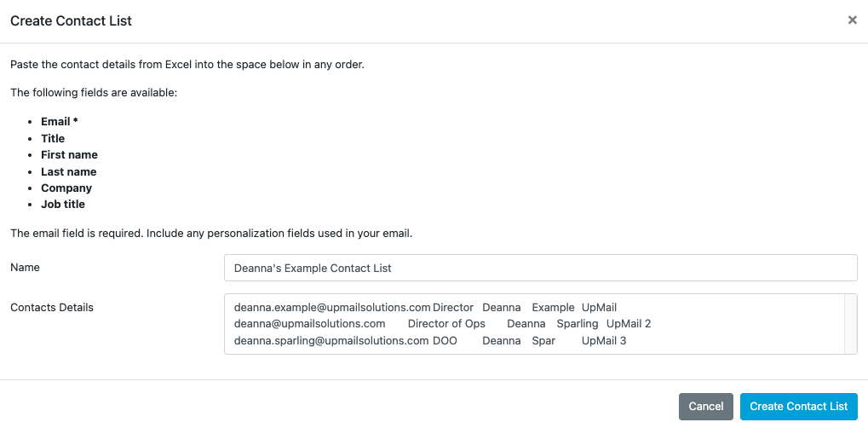Click the Company bullet item

coord(66,188)
